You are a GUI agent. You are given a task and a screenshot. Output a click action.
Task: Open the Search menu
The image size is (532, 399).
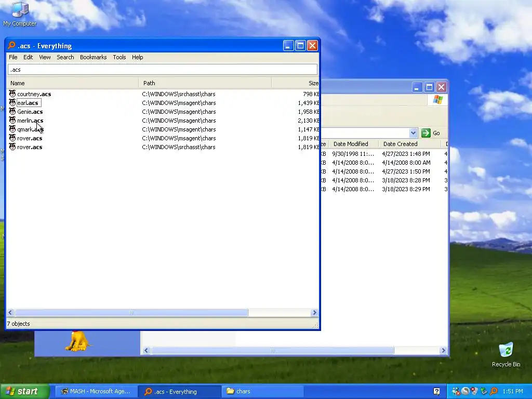coord(65,57)
